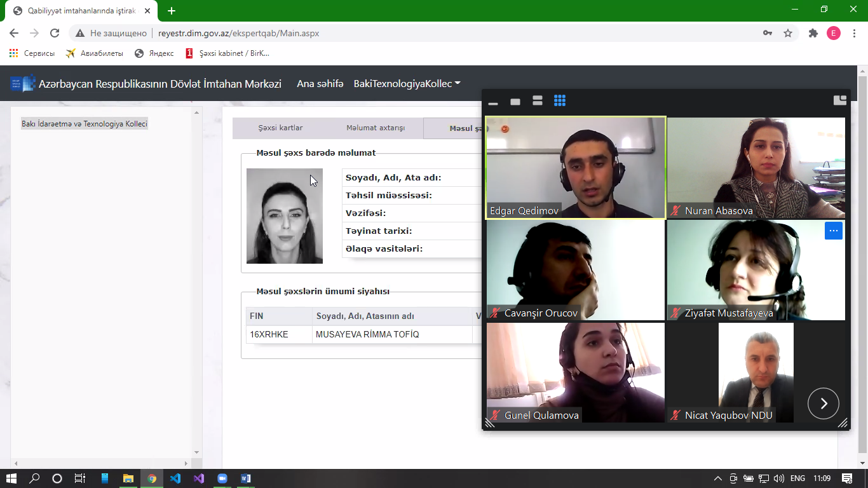Switch to the Məsul şəxs tab
The height and width of the screenshot is (488, 868).
[453, 128]
